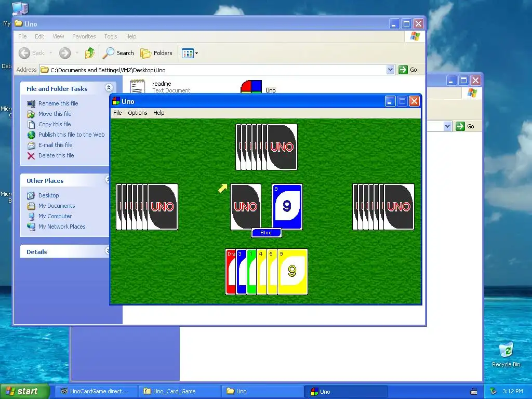
Task: Go up one folder level
Action: [90, 53]
